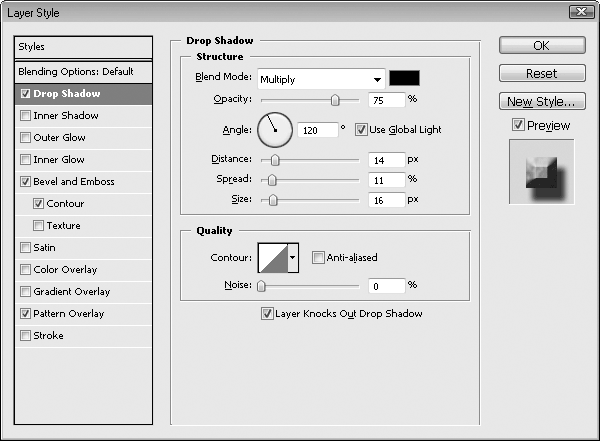
Task: Click the Distance value field
Action: [386, 160]
